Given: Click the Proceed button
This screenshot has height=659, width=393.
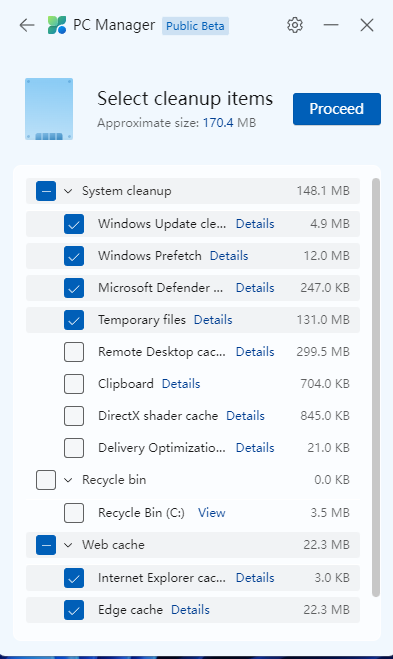Looking at the screenshot, I should pos(337,109).
